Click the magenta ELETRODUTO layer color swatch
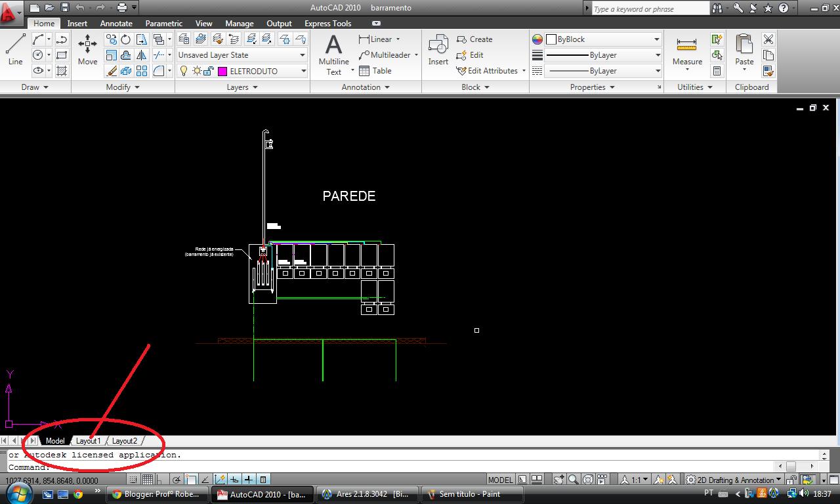840x504 pixels. [x=222, y=71]
